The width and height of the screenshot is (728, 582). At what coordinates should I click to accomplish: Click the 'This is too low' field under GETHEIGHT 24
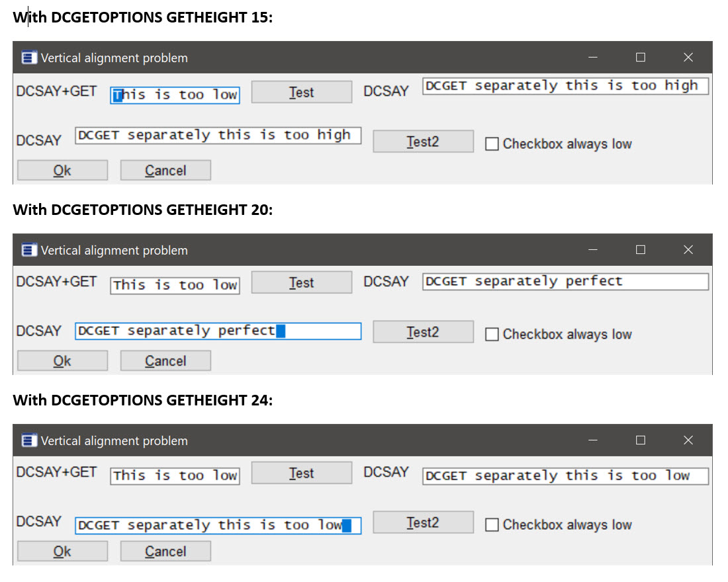(x=175, y=476)
